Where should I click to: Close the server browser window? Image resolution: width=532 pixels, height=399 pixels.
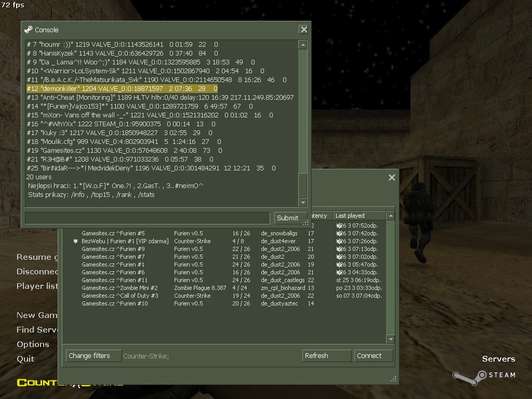click(x=392, y=178)
